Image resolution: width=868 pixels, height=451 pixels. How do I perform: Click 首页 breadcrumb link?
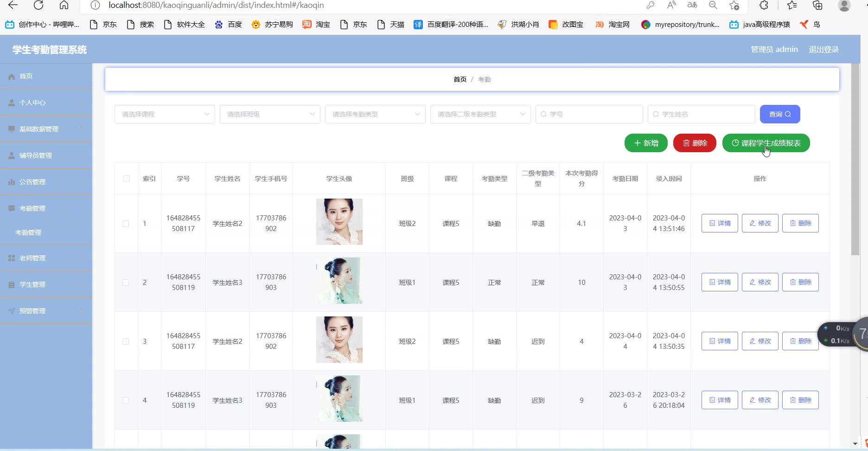460,79
